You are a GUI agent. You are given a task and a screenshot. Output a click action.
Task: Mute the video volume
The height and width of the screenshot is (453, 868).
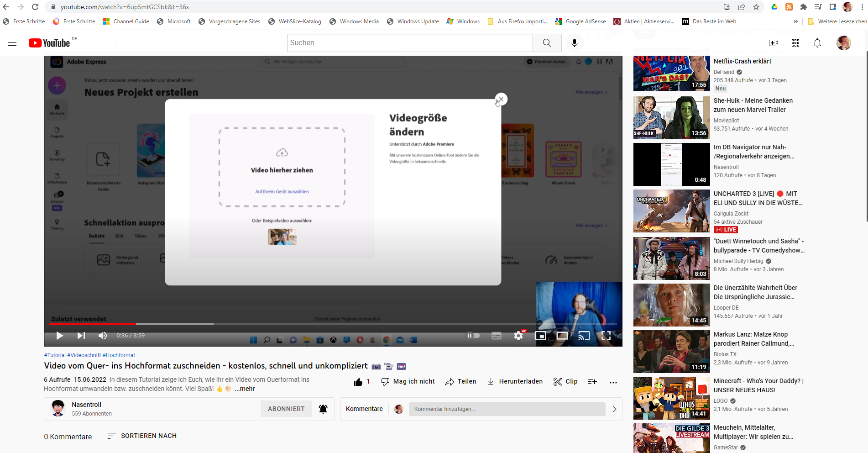pyautogui.click(x=103, y=336)
